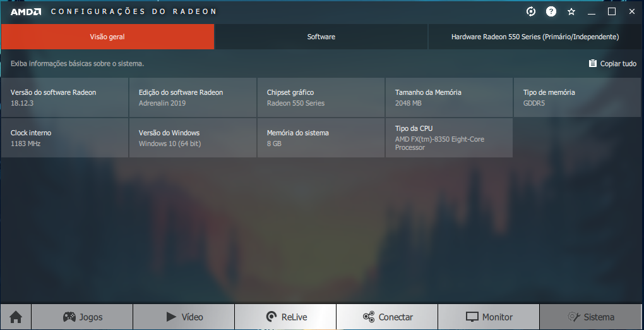Click Copiar tudo
Screen dimensions: 644x330
[612, 63]
